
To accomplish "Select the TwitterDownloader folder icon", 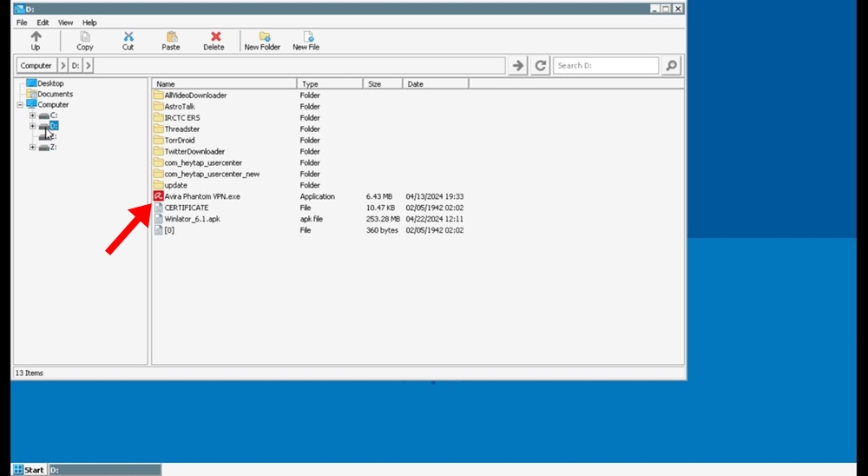I will pyautogui.click(x=158, y=151).
